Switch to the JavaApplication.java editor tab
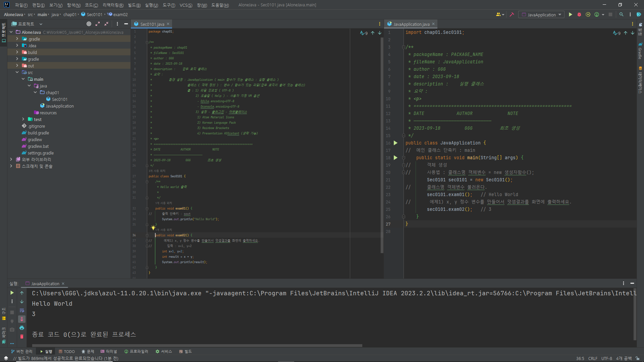 [411, 24]
